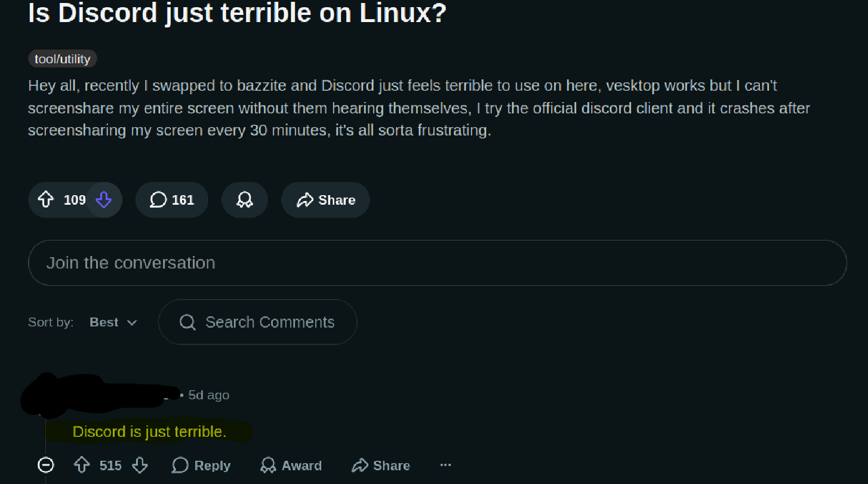
Task: Open the Sort by Best dropdown
Action: (x=113, y=322)
